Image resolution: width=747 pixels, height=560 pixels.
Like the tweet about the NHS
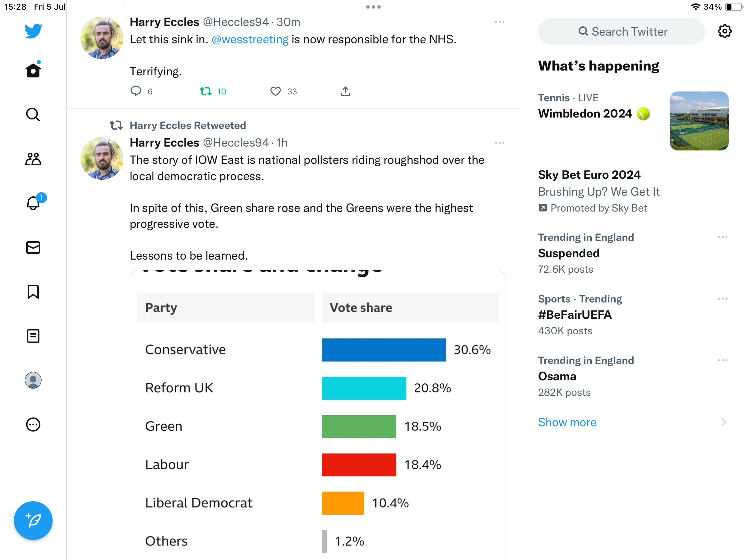275,91
